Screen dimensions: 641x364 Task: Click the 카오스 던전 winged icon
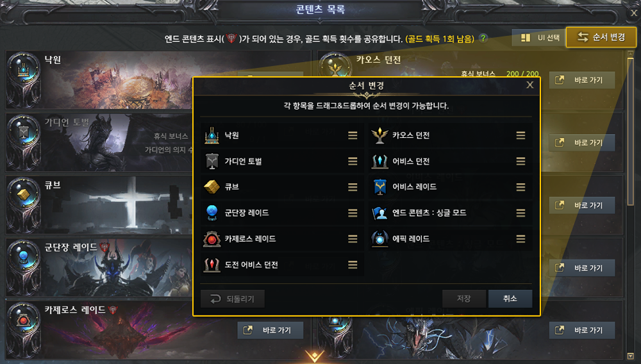click(379, 135)
